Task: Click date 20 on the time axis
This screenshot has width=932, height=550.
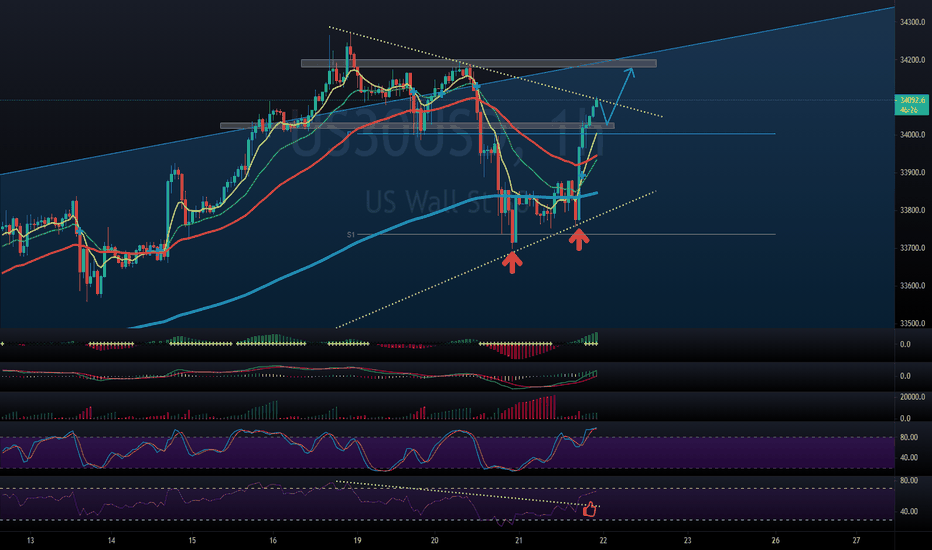Action: (x=434, y=540)
